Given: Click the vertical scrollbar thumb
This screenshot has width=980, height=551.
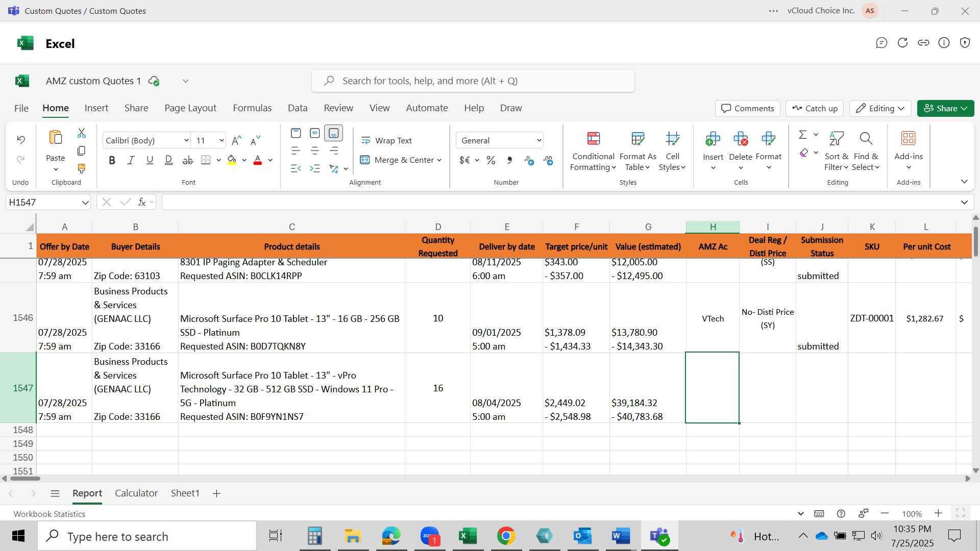Looking at the screenshot, I should (x=975, y=241).
